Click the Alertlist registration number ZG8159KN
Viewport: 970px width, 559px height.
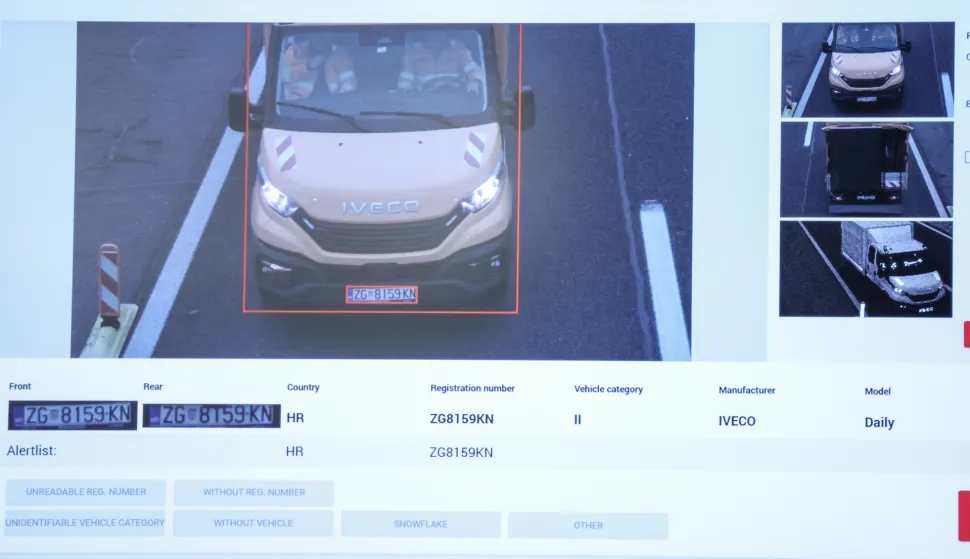coord(461,452)
